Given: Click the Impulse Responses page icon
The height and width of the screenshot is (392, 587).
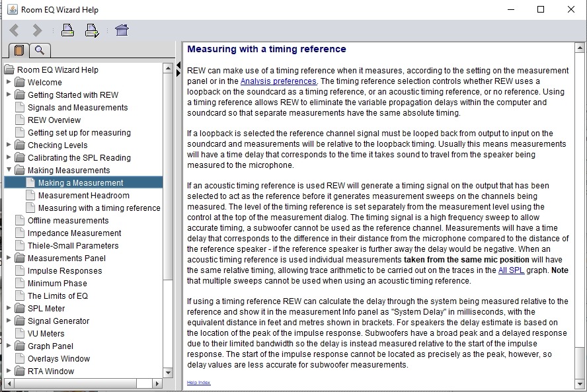Looking at the screenshot, I should [x=19, y=270].
